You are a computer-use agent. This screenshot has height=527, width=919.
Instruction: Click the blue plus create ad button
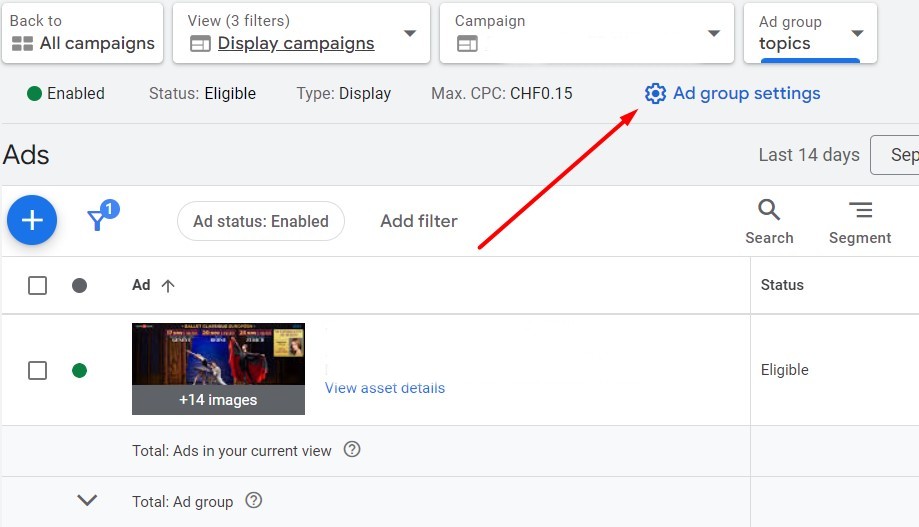tap(32, 221)
